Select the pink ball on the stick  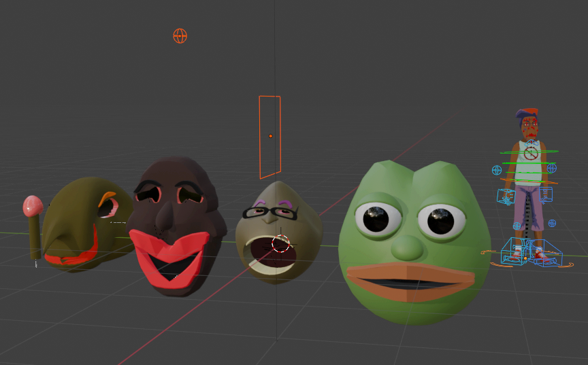tap(33, 206)
